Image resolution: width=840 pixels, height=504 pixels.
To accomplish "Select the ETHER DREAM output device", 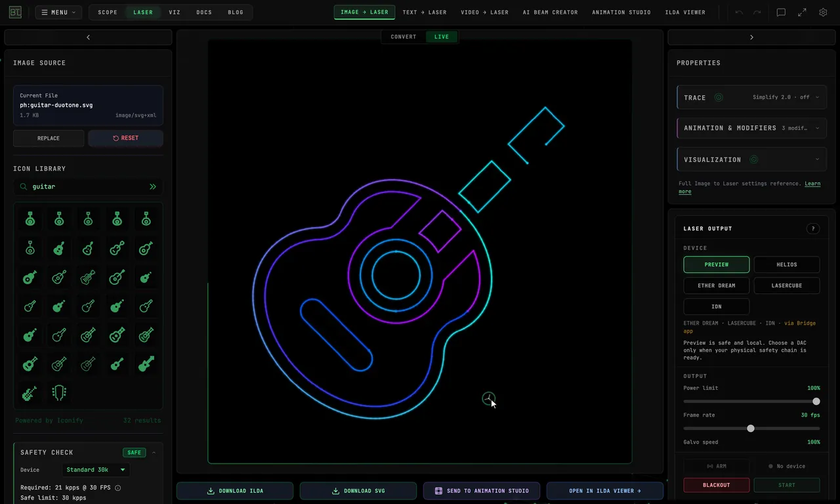I will click(717, 285).
